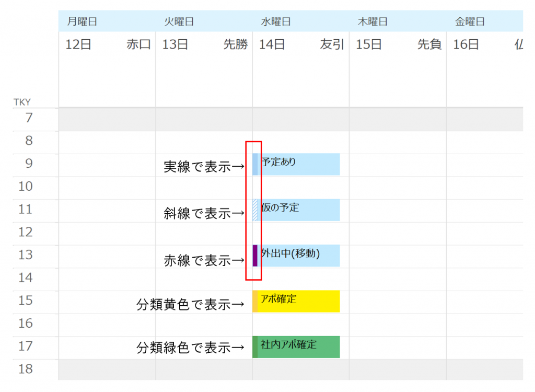
Task: Open the 14日 date heading
Action: [x=272, y=45]
